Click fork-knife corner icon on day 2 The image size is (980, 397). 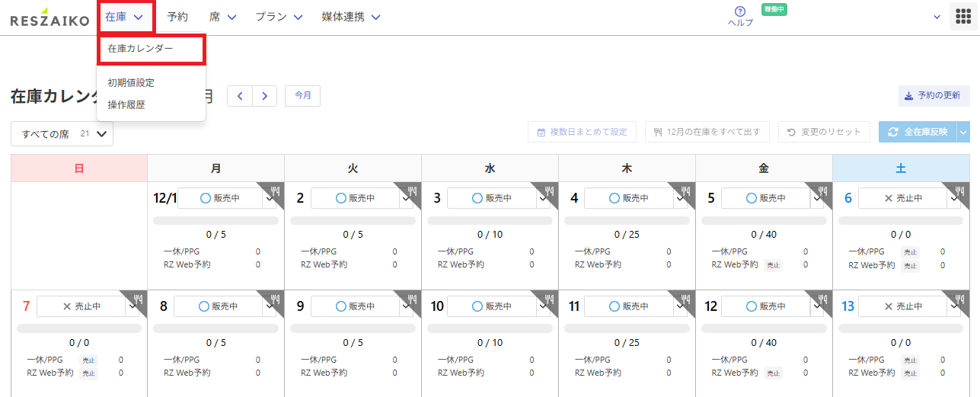tap(412, 190)
